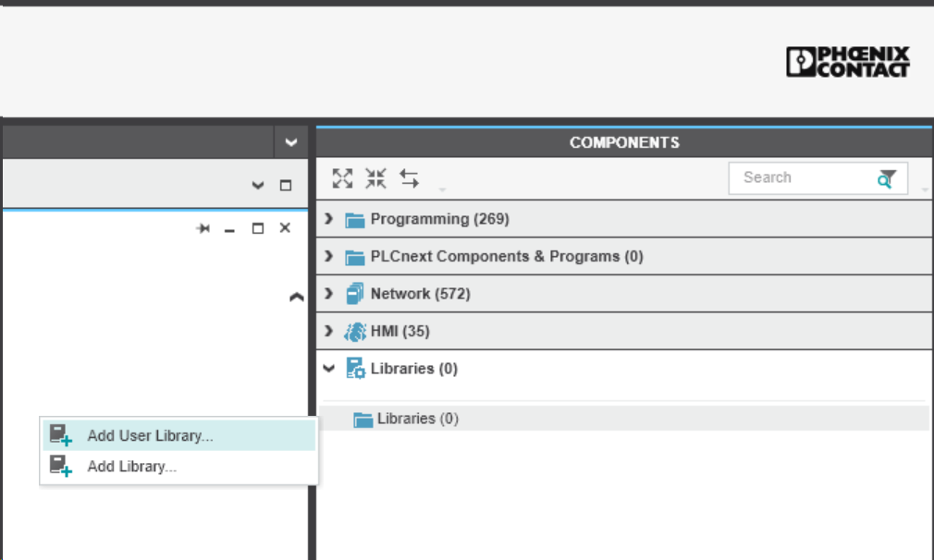Image resolution: width=934 pixels, height=560 pixels.
Task: Click the Network category devices icon
Action: coord(355,294)
